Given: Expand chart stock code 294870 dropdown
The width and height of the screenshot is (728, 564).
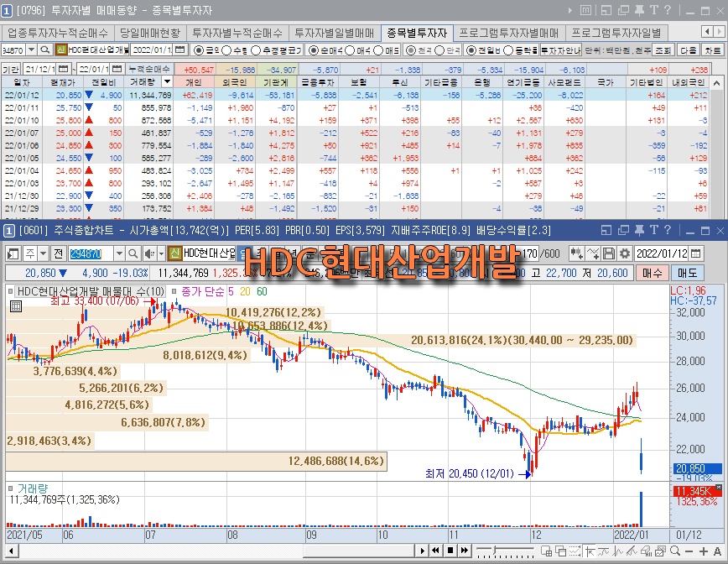Looking at the screenshot, I should (x=119, y=253).
